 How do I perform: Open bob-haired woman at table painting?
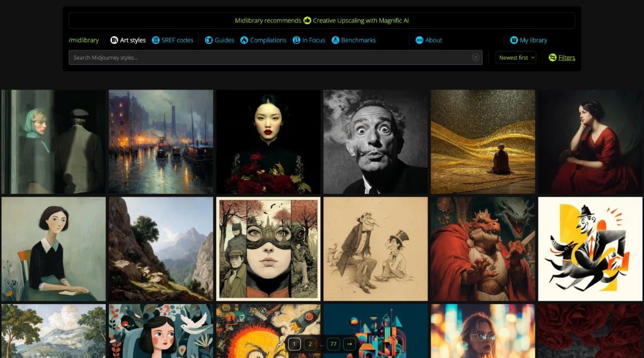click(54, 249)
